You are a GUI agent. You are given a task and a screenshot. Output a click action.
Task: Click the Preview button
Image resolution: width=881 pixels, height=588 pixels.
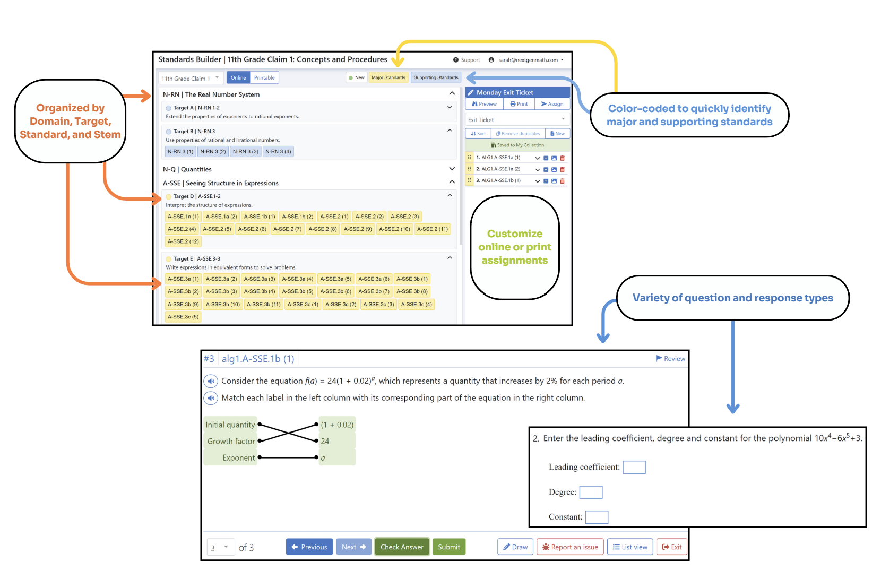click(484, 104)
